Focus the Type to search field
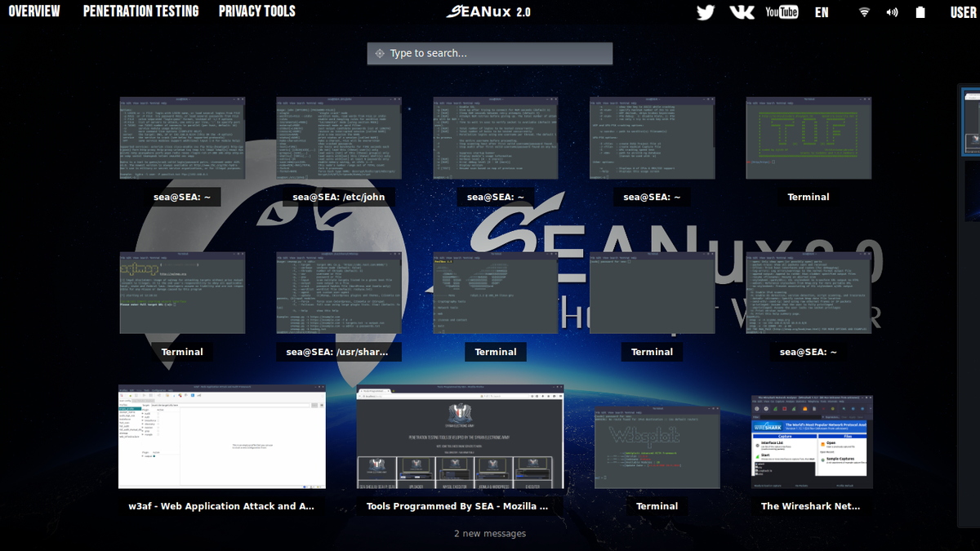The width and height of the screenshot is (980, 551). (x=490, y=53)
